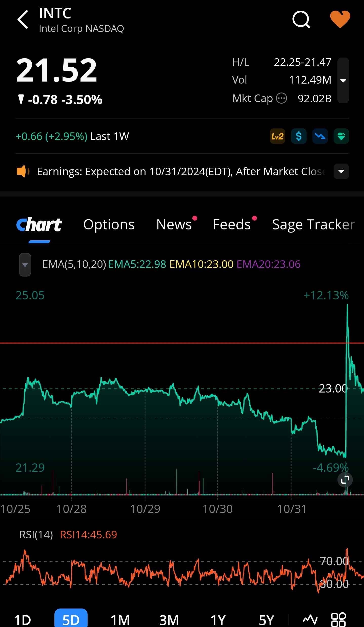
Task: Tap the current price 21.52
Action: (x=57, y=70)
